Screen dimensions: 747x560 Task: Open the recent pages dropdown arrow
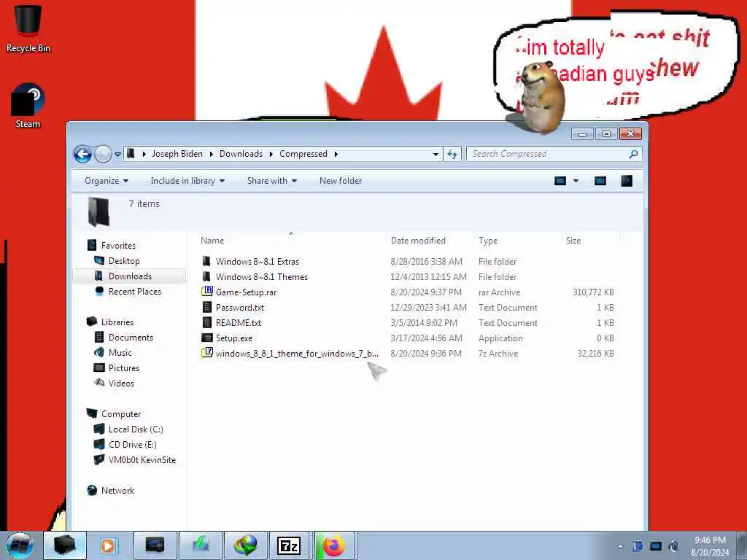[117, 155]
